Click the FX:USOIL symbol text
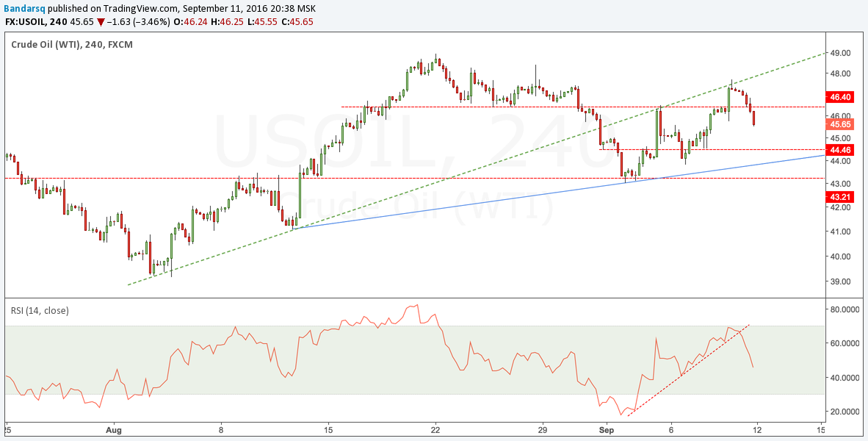Screen dimensions: 868x441 point(27,23)
